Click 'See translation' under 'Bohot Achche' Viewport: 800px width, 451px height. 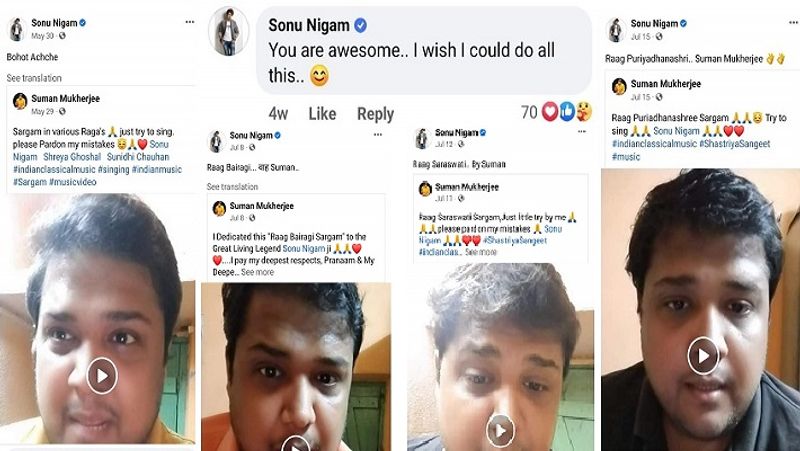34,78
